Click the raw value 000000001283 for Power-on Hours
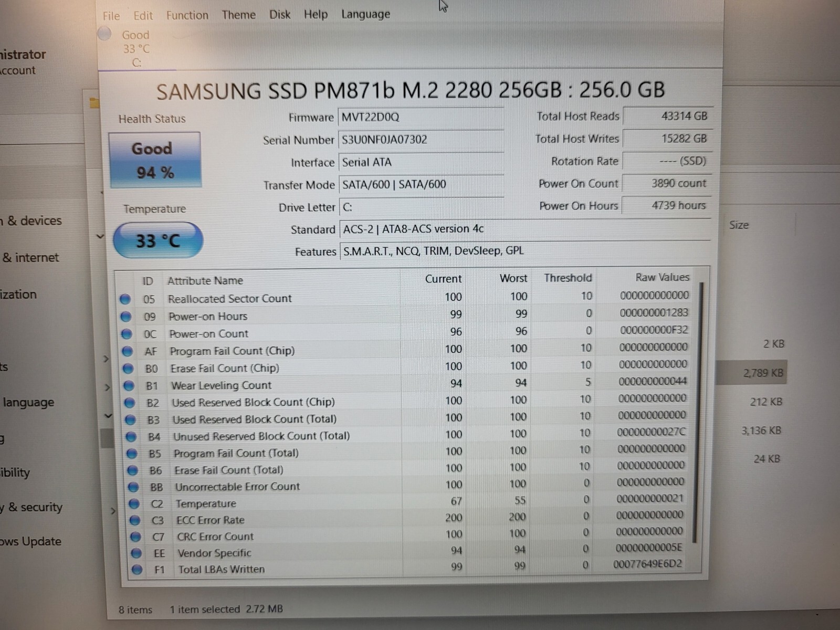Screen dimensions: 840x630 pos(654,313)
